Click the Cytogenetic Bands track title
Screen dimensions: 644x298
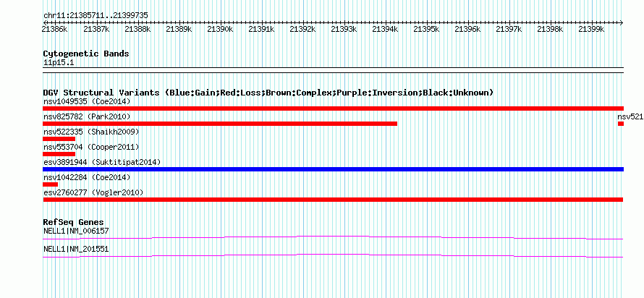click(86, 54)
